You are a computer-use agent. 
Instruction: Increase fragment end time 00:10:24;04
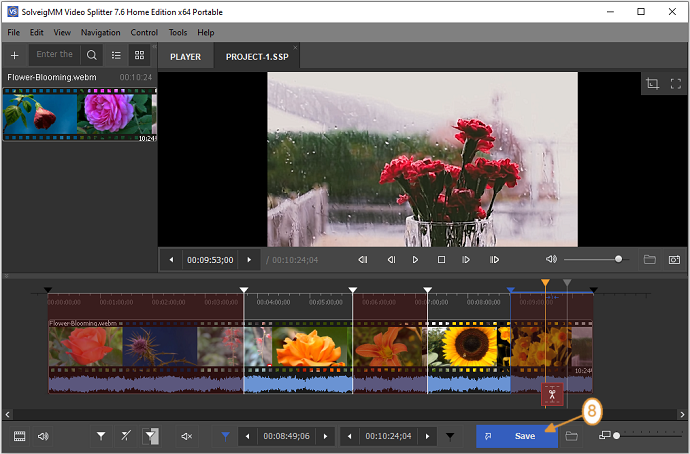click(x=427, y=436)
